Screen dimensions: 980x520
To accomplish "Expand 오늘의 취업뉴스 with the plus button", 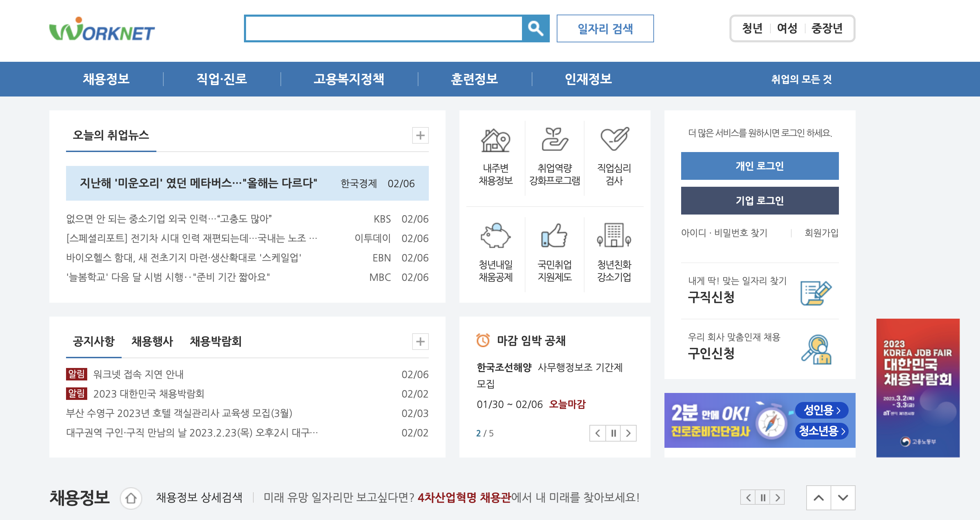I will pos(420,136).
